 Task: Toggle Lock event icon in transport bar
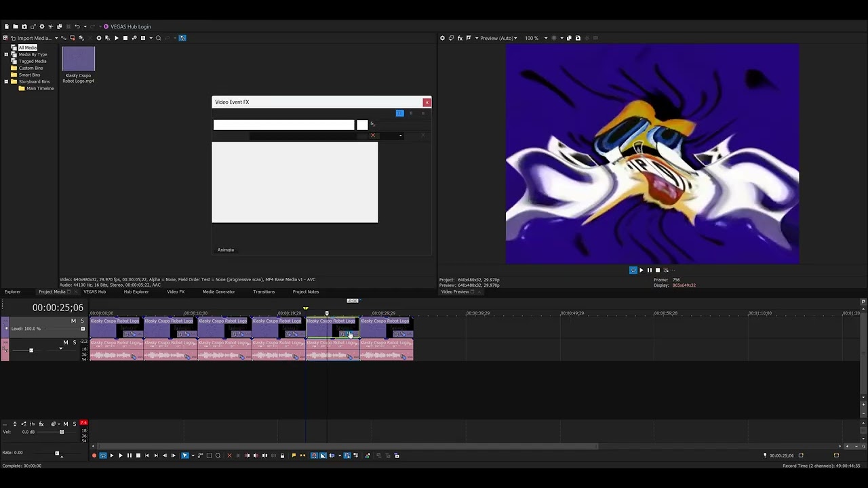tap(282, 455)
